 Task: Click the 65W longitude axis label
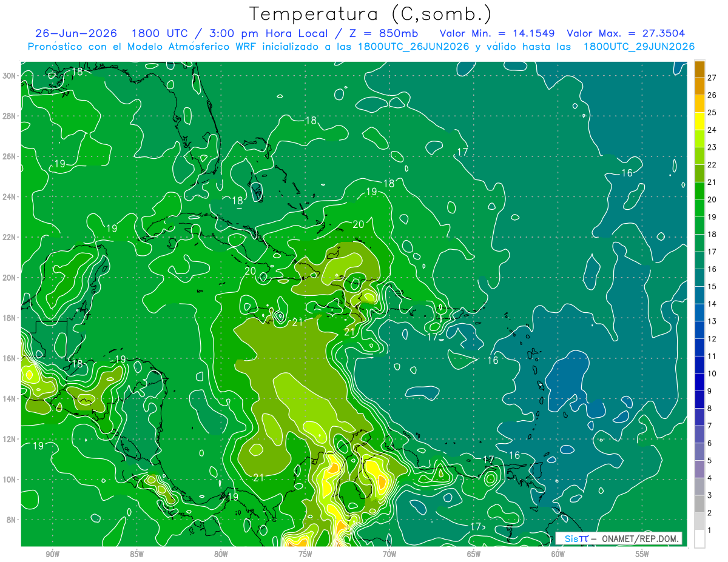[474, 554]
